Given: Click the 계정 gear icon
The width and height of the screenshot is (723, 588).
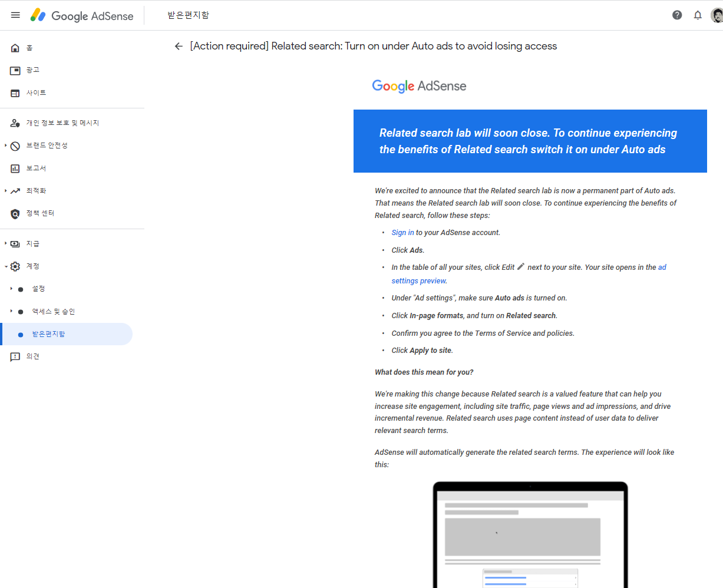Looking at the screenshot, I should click(15, 266).
